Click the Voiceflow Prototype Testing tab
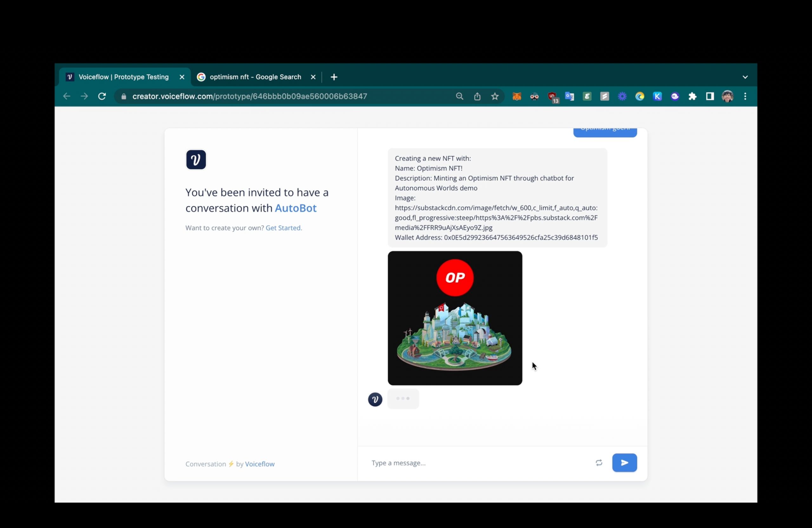This screenshot has height=528, width=812. click(x=124, y=77)
